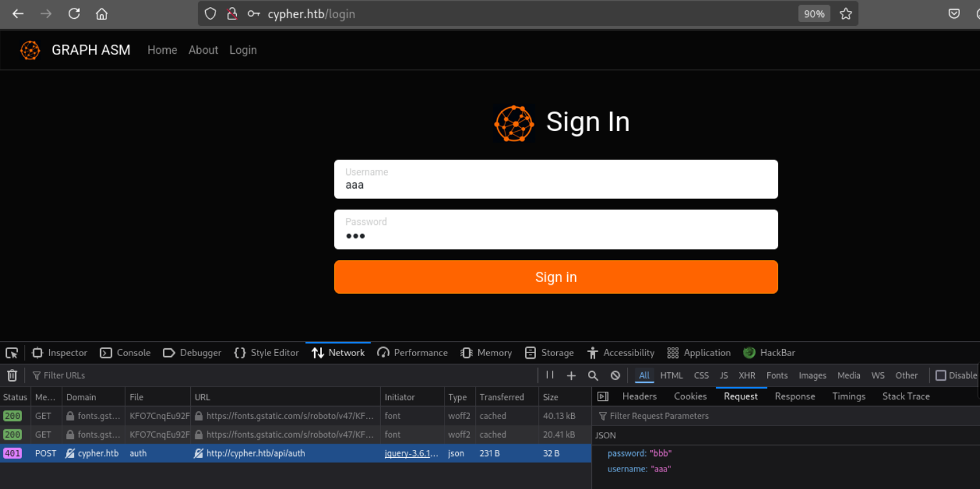The height and width of the screenshot is (489, 980).
Task: Open the Console tab in DevTools
Action: [x=125, y=353]
